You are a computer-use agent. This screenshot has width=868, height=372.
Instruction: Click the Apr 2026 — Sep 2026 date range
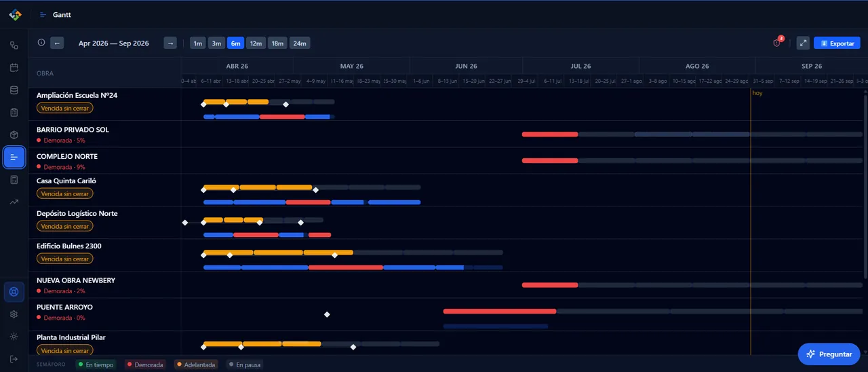pyautogui.click(x=114, y=43)
